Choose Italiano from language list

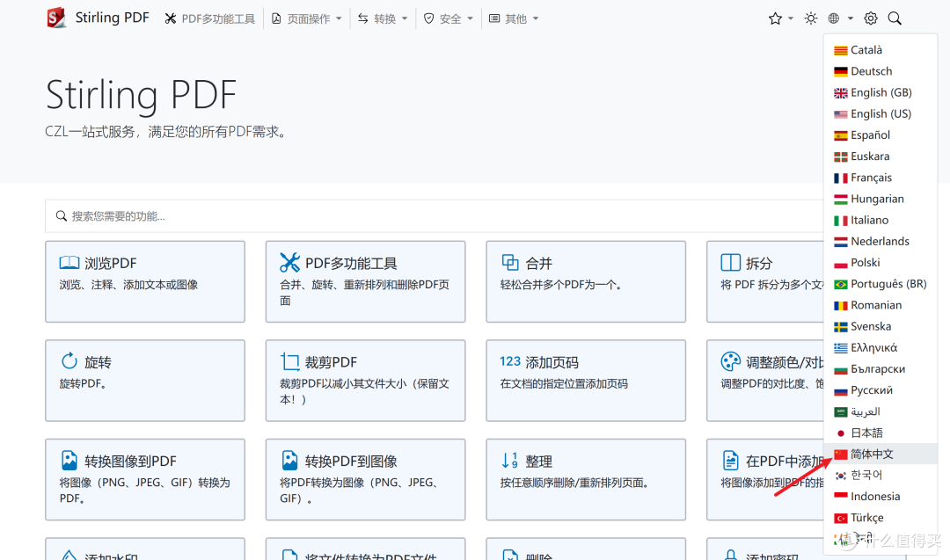coord(880,220)
